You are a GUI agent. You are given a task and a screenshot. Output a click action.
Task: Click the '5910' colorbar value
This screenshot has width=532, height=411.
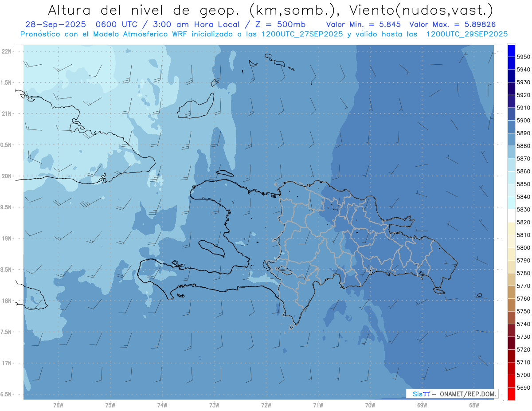pos(524,108)
